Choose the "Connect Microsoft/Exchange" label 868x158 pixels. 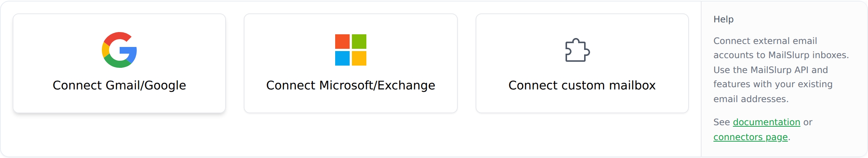click(x=350, y=85)
